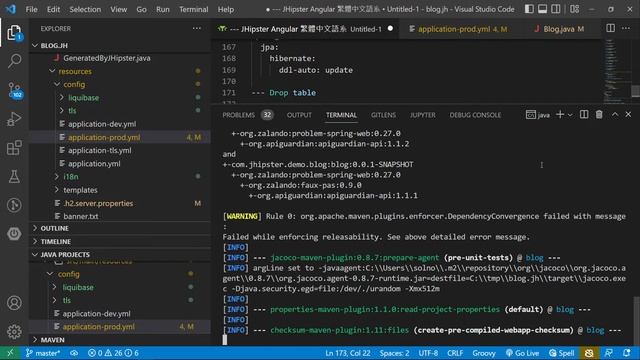Open the File menu

[x=31, y=9]
